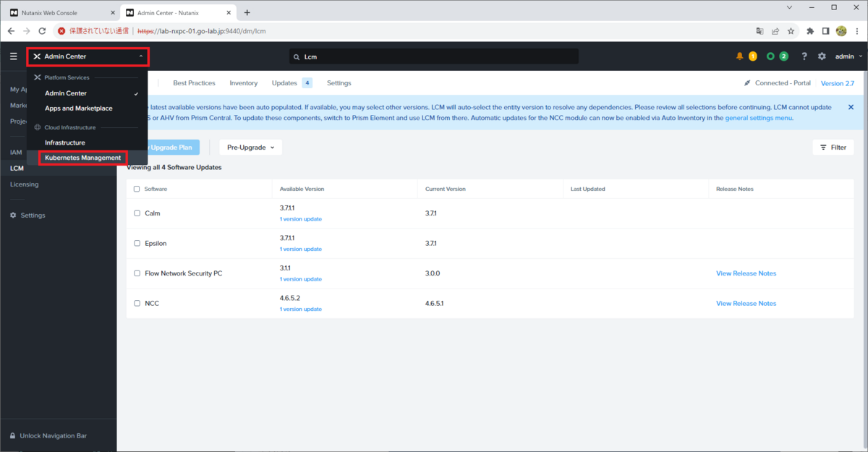
Task: Click the share page icon
Action: tap(775, 31)
